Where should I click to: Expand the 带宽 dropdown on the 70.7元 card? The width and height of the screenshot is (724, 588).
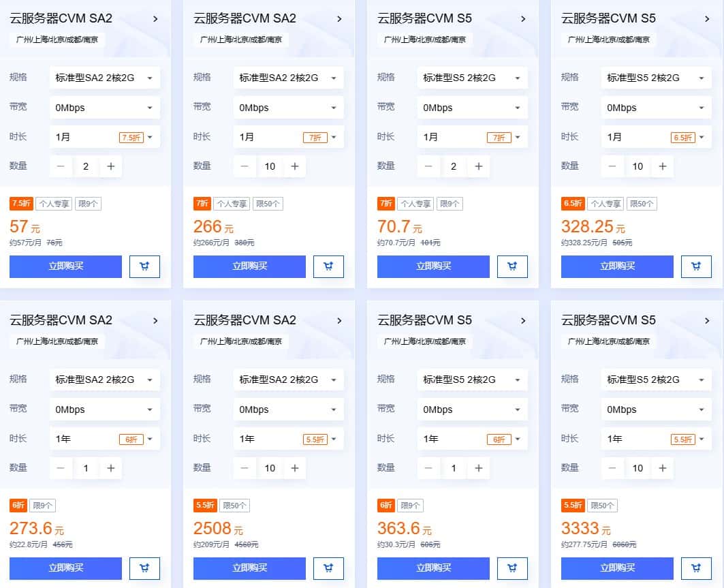(472, 108)
